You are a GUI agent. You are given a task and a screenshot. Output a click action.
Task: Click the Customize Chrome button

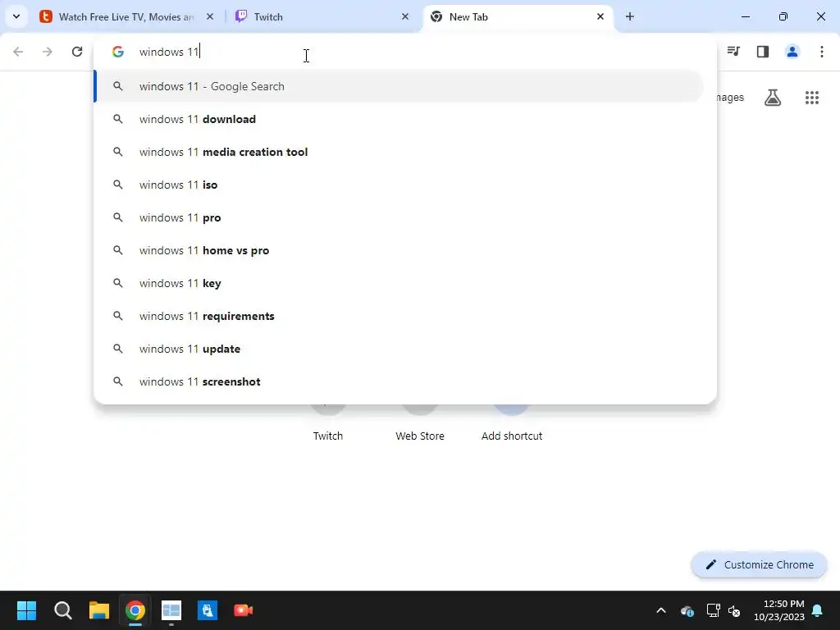759,564
